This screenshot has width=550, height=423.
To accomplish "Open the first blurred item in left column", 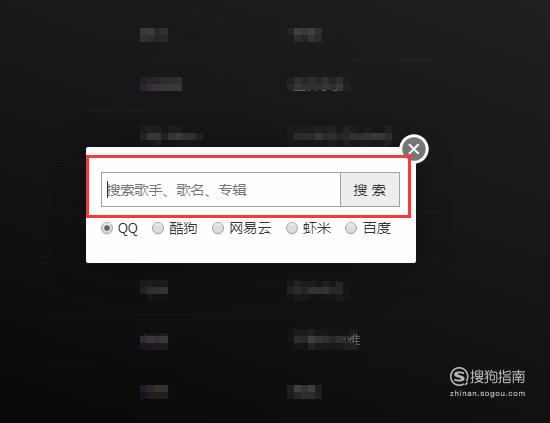I will (154, 35).
